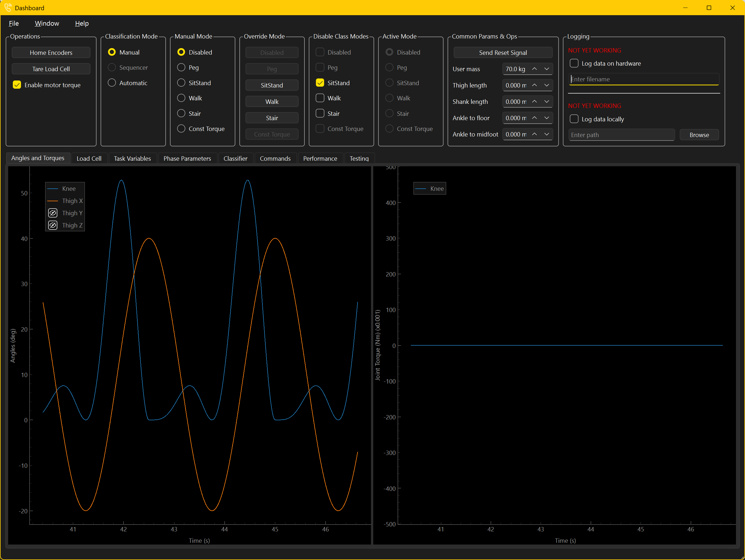Click the Thigh X orange legend line
Screen dimensions: 745x560
pyautogui.click(x=53, y=201)
